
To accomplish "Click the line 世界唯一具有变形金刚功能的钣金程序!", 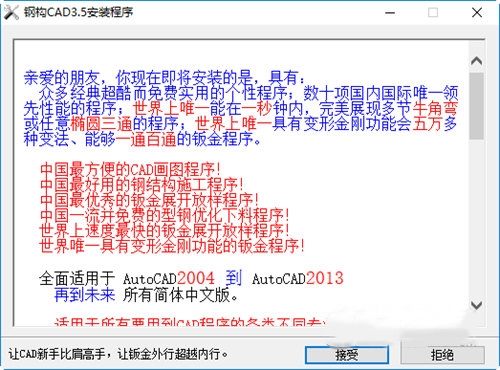I will pos(172,246).
